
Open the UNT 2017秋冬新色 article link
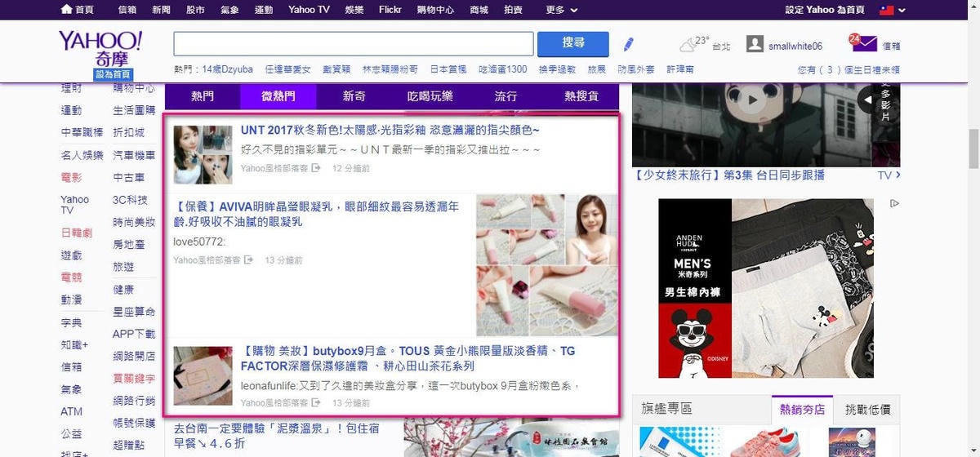point(390,131)
